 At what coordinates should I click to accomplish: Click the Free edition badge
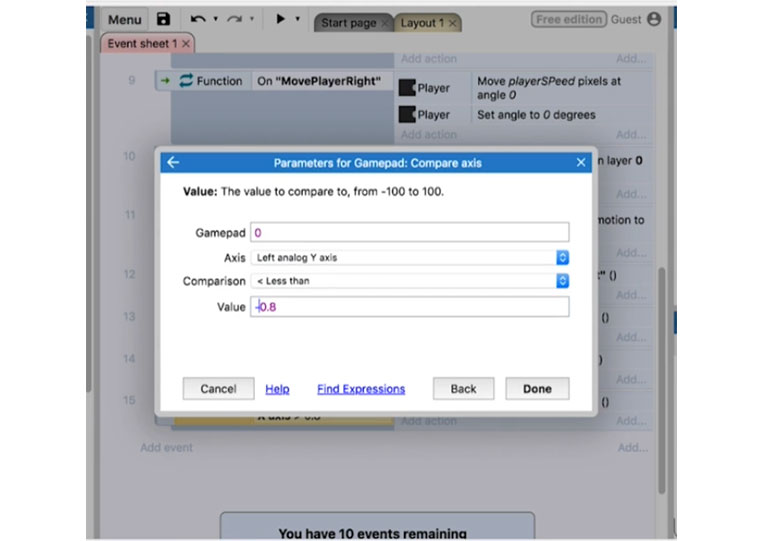(x=568, y=19)
